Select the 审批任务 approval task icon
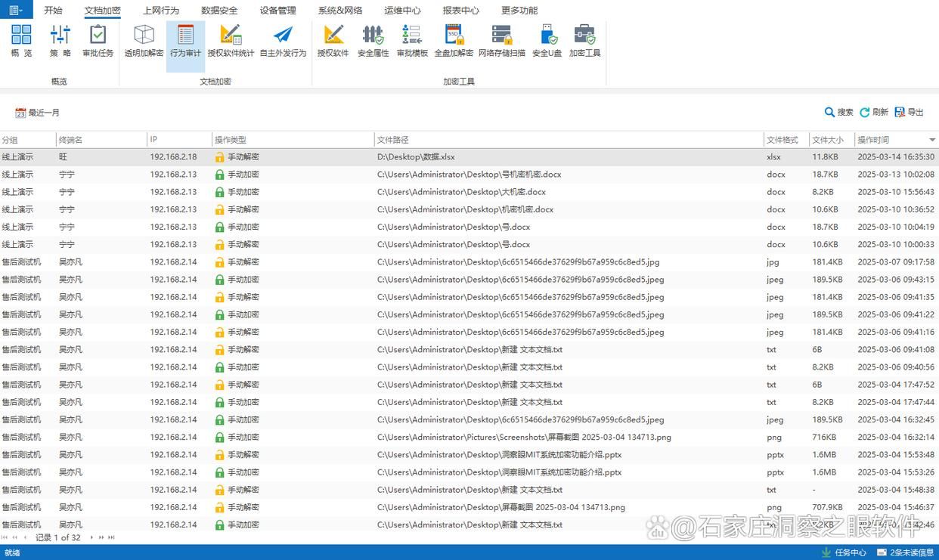 pyautogui.click(x=98, y=41)
